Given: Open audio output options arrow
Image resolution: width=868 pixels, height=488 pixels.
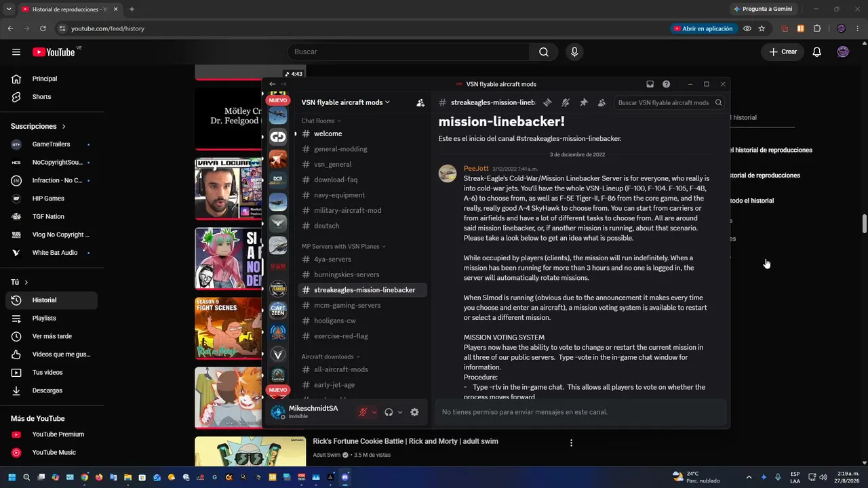Looking at the screenshot, I should 399,412.
